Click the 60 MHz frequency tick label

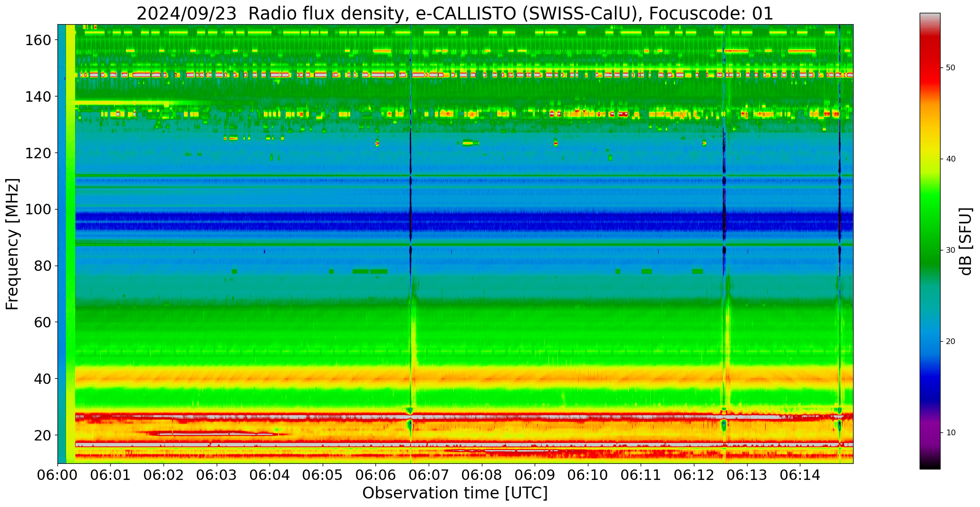[42, 322]
